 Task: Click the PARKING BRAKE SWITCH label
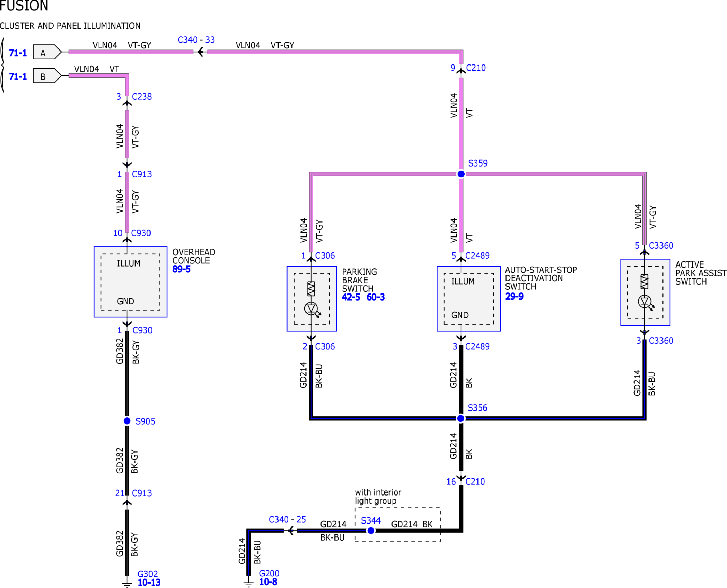tap(360, 280)
